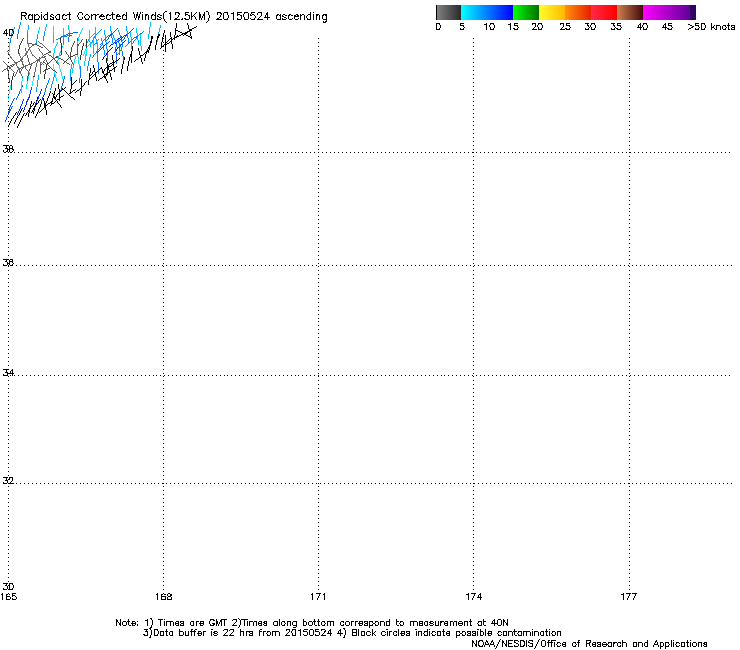
Task: Select the orange 25–30 knot color segment
Action: point(578,12)
